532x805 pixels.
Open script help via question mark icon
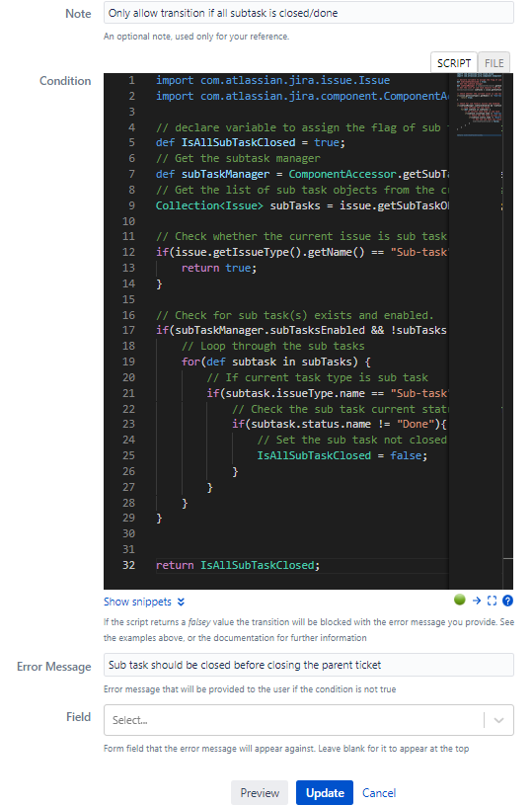tap(508, 601)
